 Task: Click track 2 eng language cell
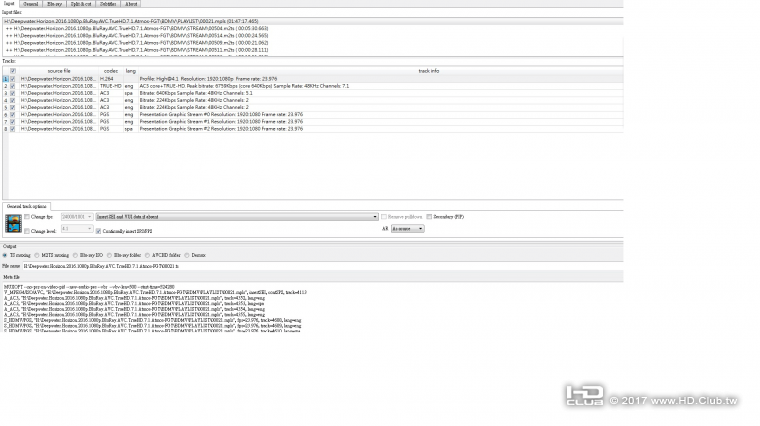coord(130,86)
